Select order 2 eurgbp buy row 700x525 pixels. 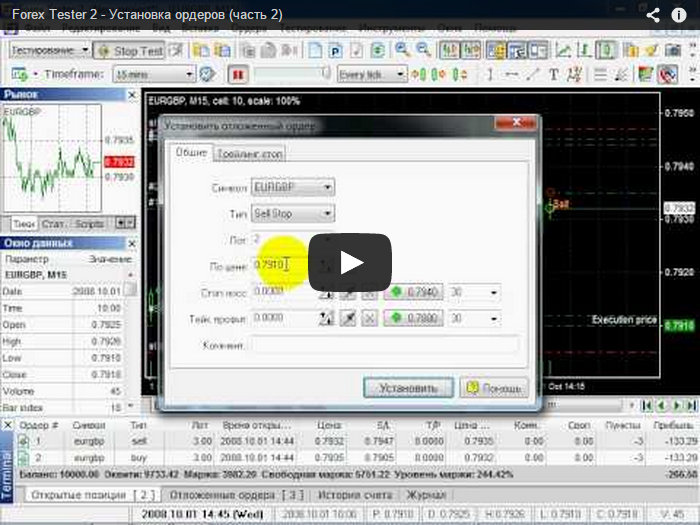[x=357, y=458]
